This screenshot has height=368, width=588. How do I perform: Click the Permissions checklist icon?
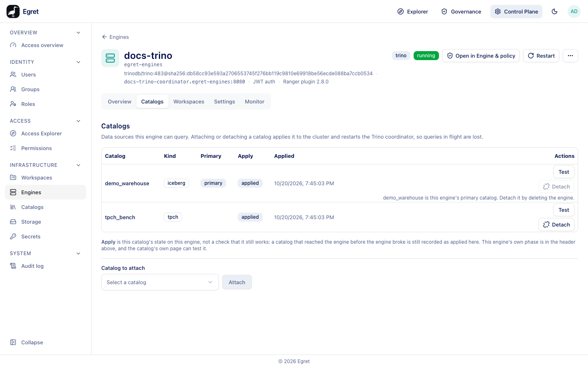coord(13,148)
